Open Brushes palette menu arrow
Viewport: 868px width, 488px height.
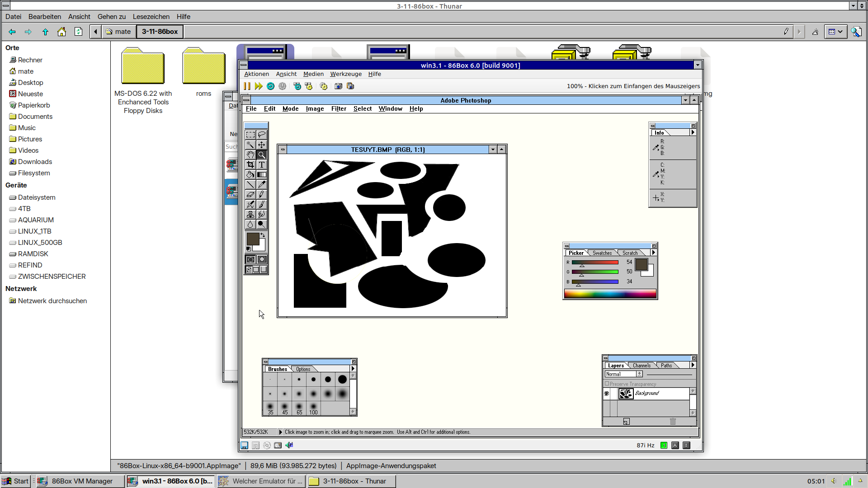[353, 369]
